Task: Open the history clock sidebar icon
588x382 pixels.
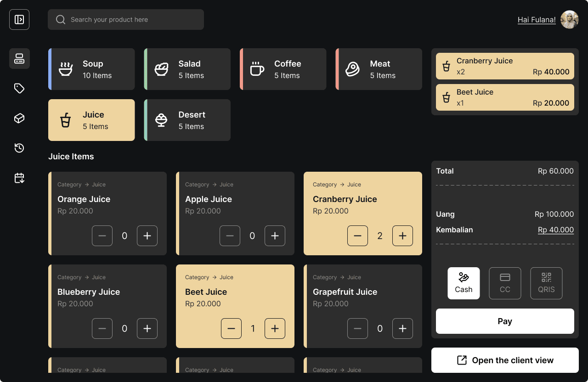Action: 19,148
